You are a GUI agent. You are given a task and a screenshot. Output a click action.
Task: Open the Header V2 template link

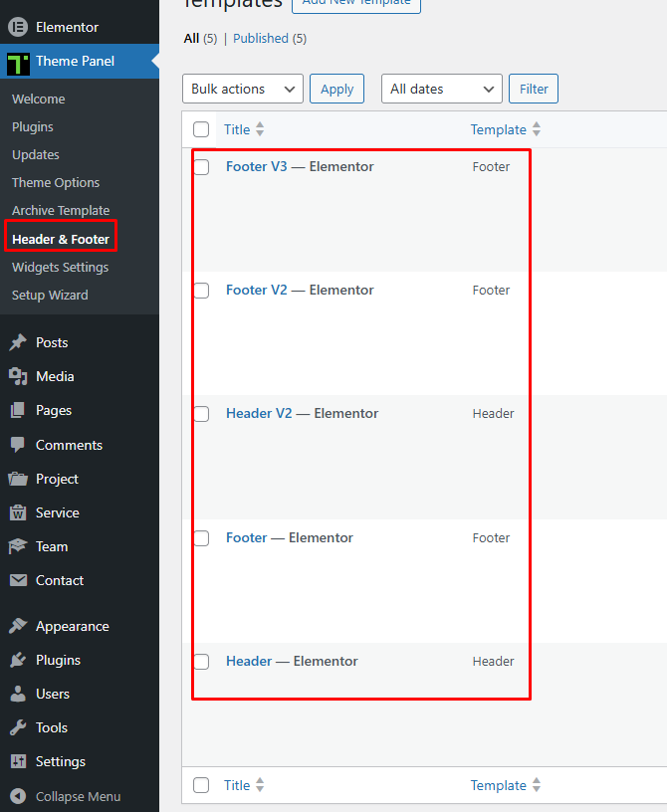259,413
